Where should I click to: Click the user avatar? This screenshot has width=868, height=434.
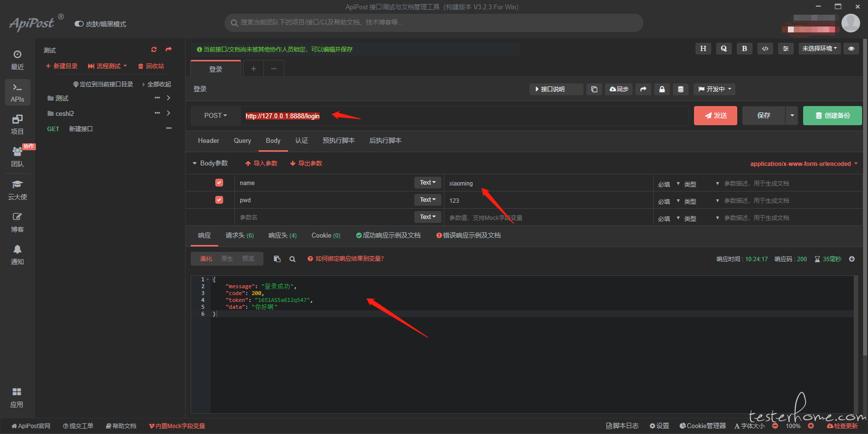[x=851, y=23]
